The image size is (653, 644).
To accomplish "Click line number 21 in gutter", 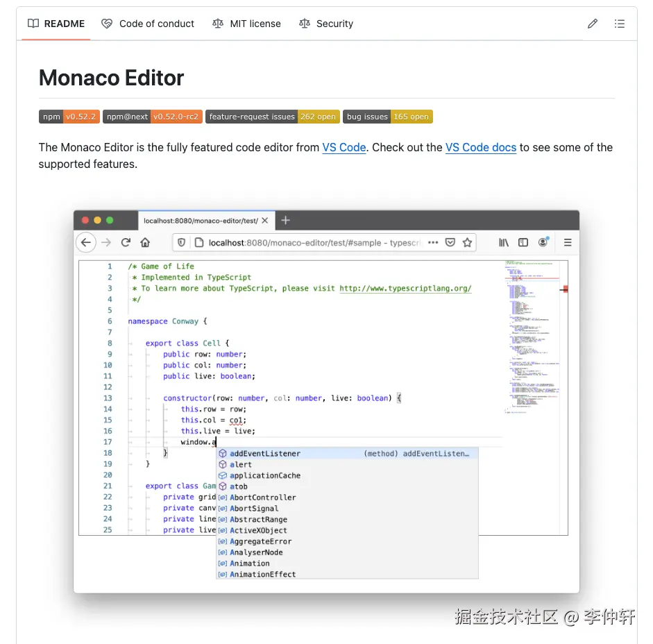I will coord(108,486).
